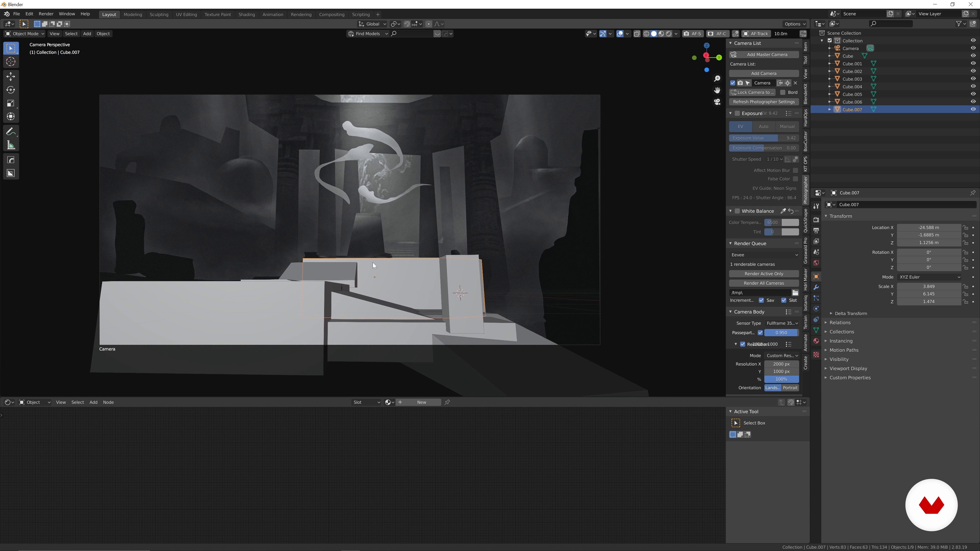Hide Camera in outliner via eye icon

pos(973,48)
